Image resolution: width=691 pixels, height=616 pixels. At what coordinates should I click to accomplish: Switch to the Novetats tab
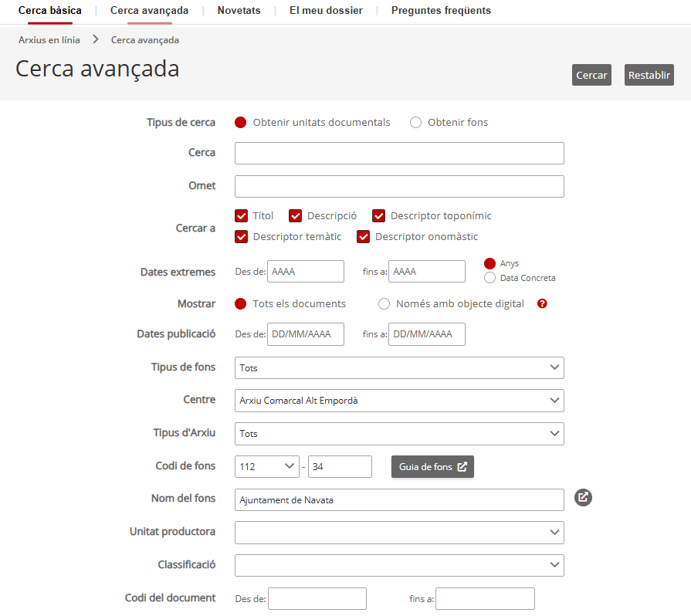[x=239, y=11]
